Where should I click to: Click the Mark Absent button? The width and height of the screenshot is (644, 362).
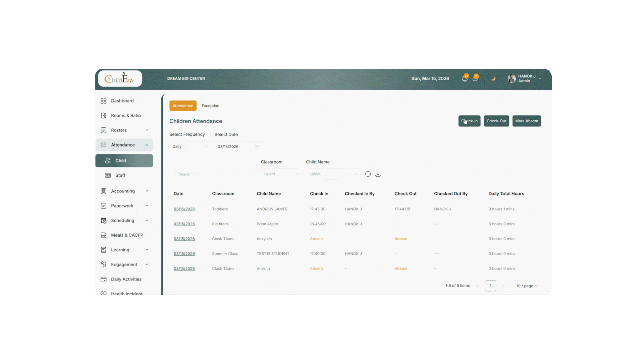[x=527, y=121]
